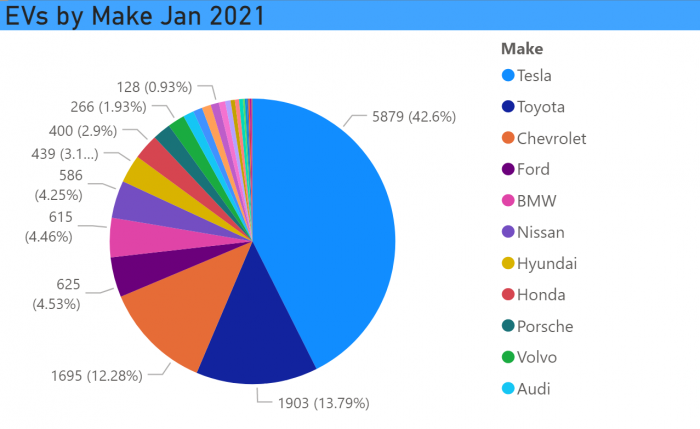Filter by Tesla legend label
This screenshot has height=429, width=700.
(534, 75)
